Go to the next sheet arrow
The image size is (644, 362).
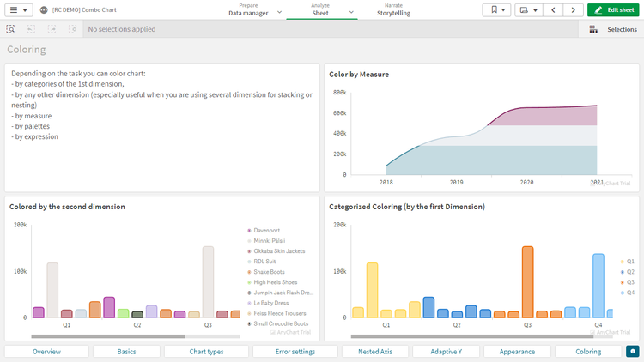pyautogui.click(x=573, y=10)
